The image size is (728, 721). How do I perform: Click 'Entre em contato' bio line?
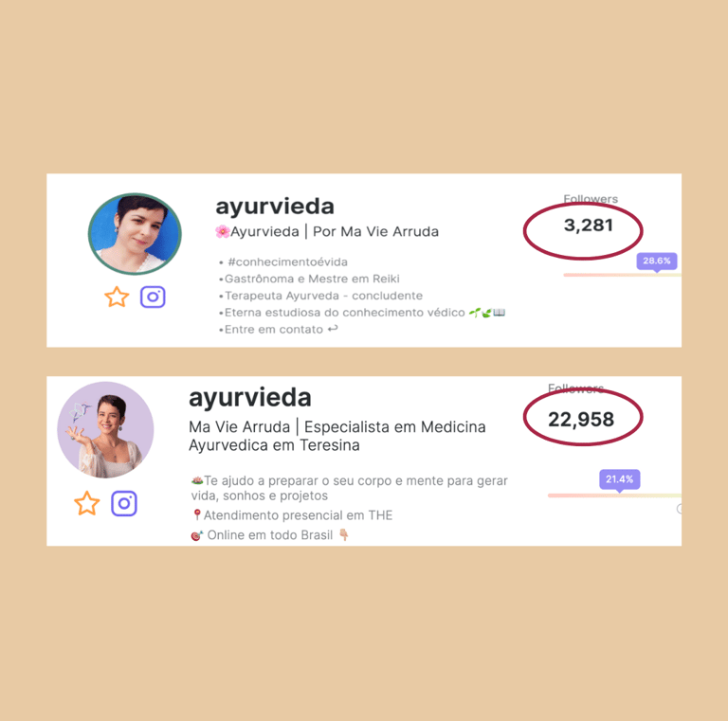coord(278,330)
